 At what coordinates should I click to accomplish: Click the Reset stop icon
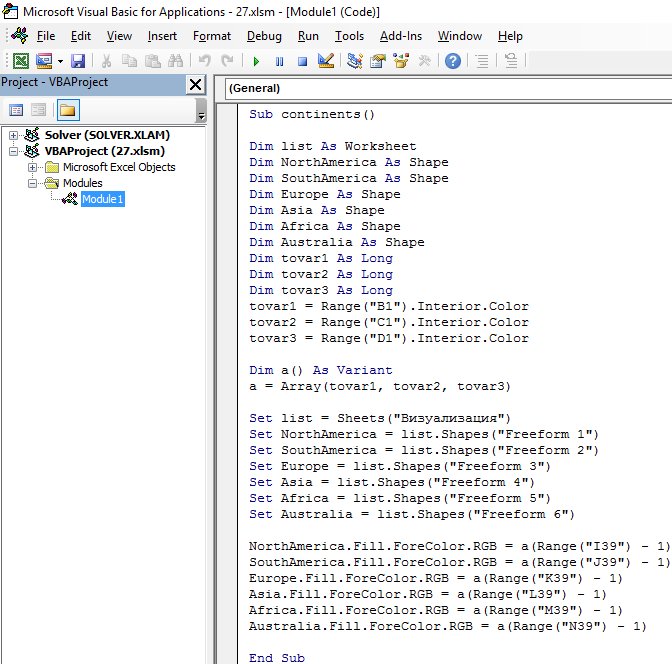click(301, 61)
